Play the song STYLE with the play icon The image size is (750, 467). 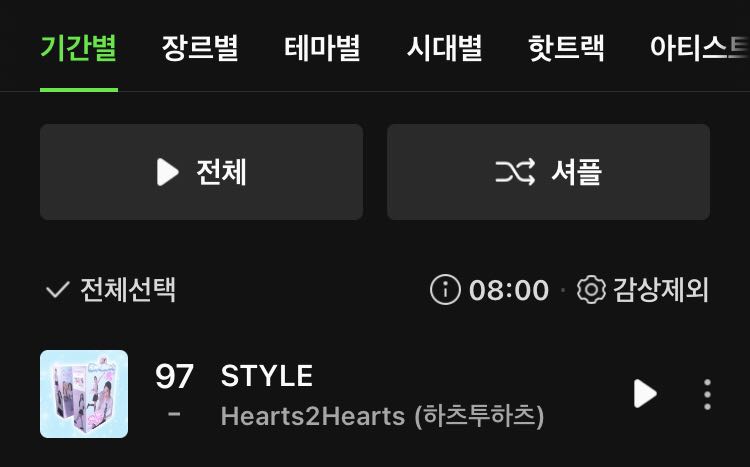tap(645, 394)
